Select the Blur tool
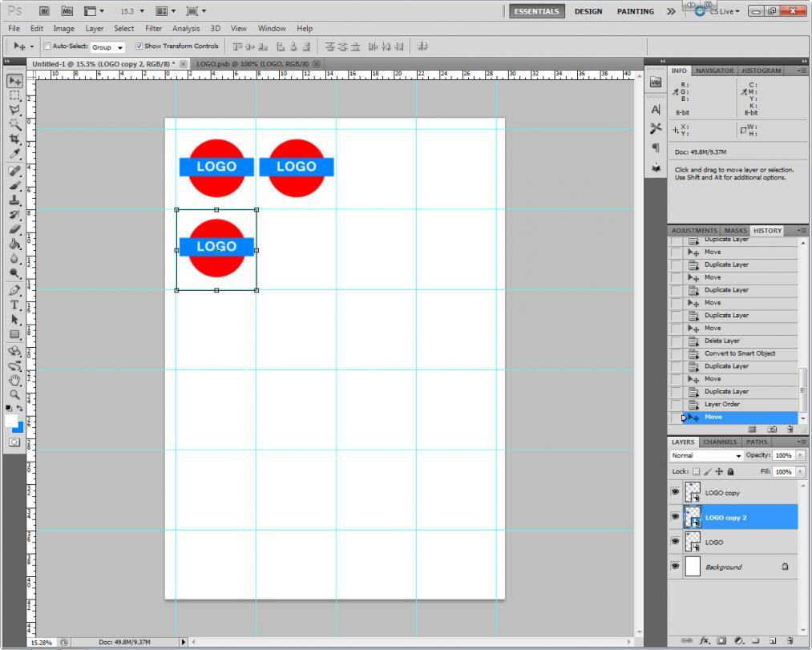812x650 pixels. 14,258
